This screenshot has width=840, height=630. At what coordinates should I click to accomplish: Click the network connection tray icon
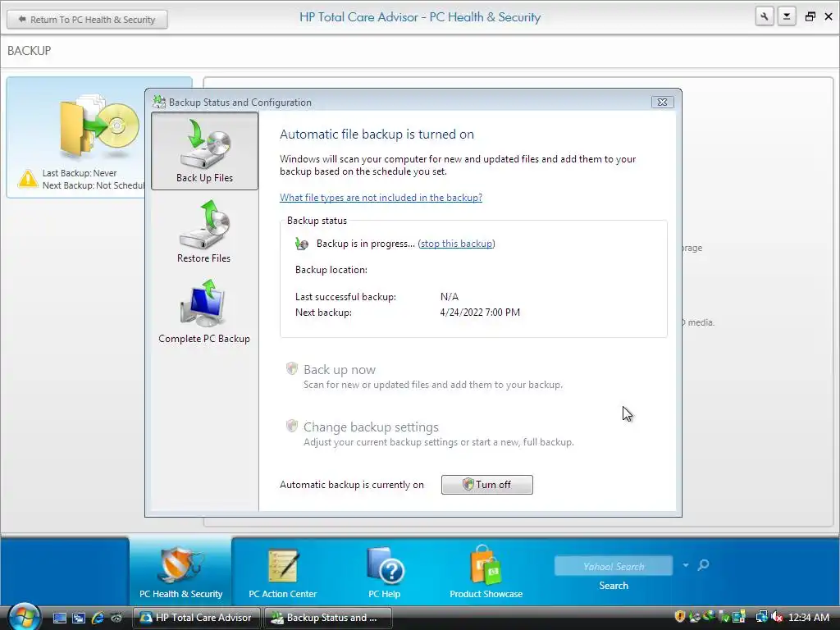pyautogui.click(x=761, y=617)
